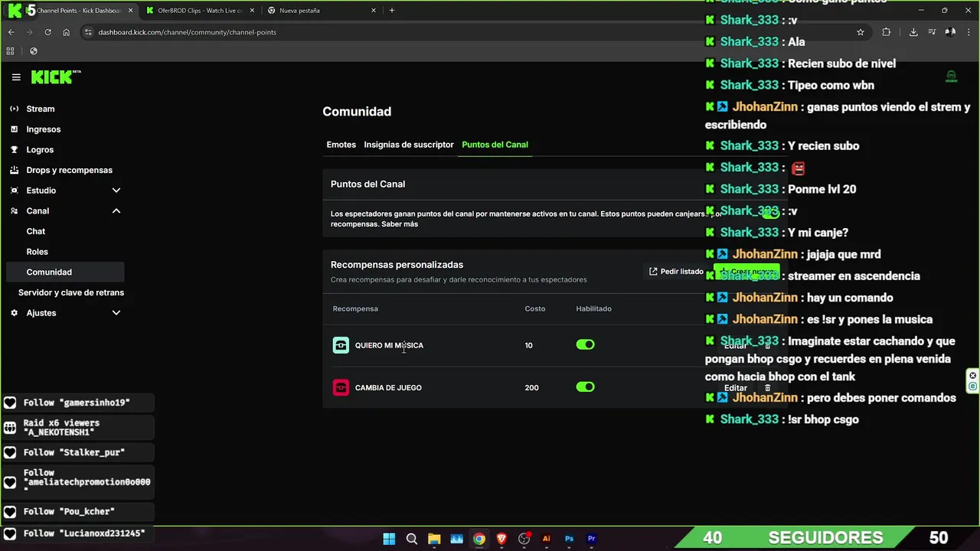The image size is (980, 551).
Task: Open a new tab with plus button
Action: click(x=392, y=11)
